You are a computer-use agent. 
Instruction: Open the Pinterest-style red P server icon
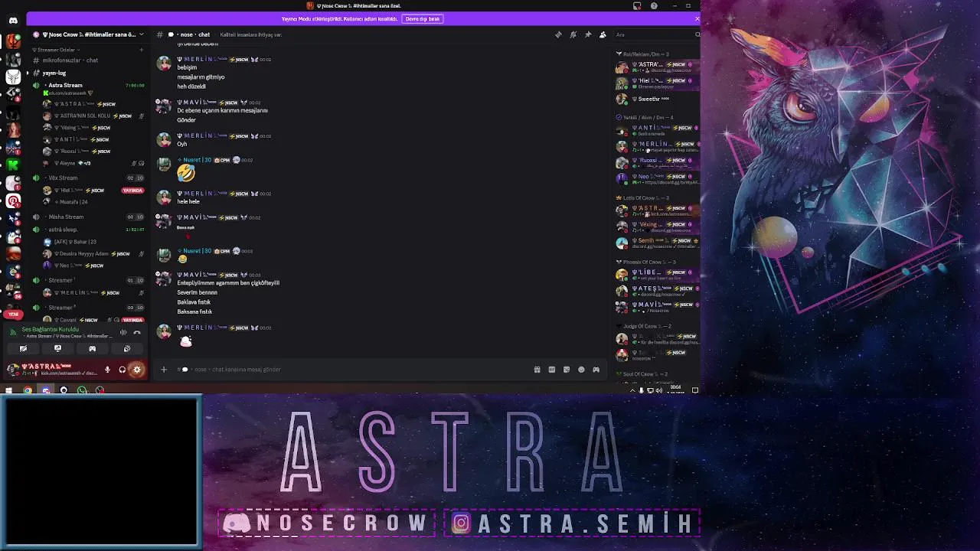pos(13,201)
